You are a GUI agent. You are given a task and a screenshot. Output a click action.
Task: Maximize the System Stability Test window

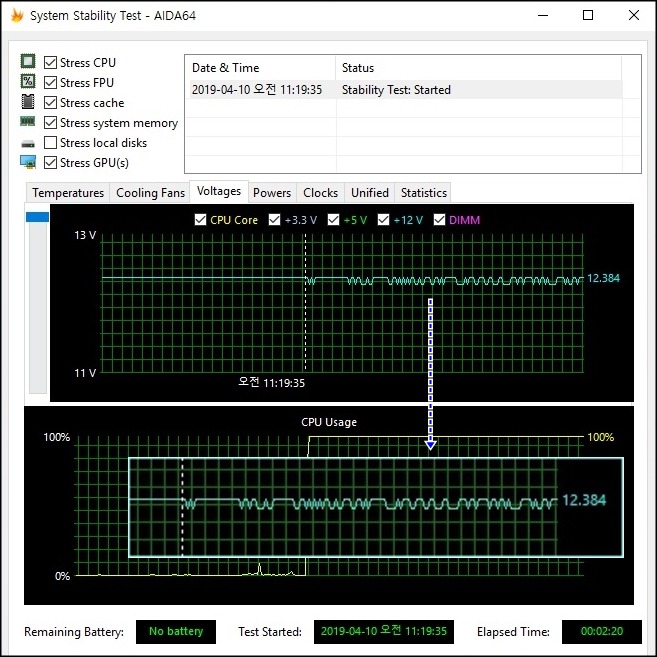588,16
